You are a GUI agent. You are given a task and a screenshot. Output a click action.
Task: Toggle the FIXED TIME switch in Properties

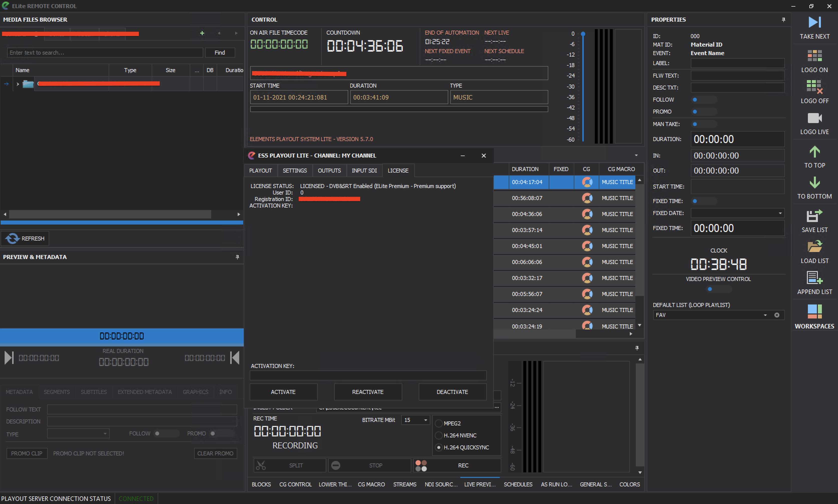(704, 201)
